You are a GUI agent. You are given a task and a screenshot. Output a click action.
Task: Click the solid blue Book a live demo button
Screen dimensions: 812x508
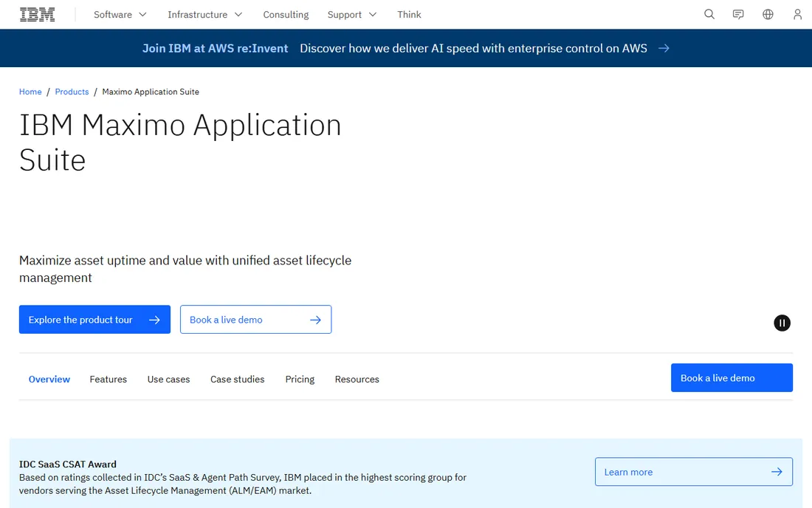pyautogui.click(x=732, y=377)
